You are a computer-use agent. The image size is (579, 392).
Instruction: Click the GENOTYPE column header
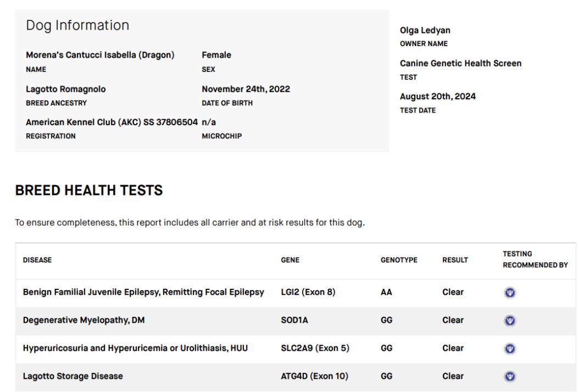[x=399, y=260]
